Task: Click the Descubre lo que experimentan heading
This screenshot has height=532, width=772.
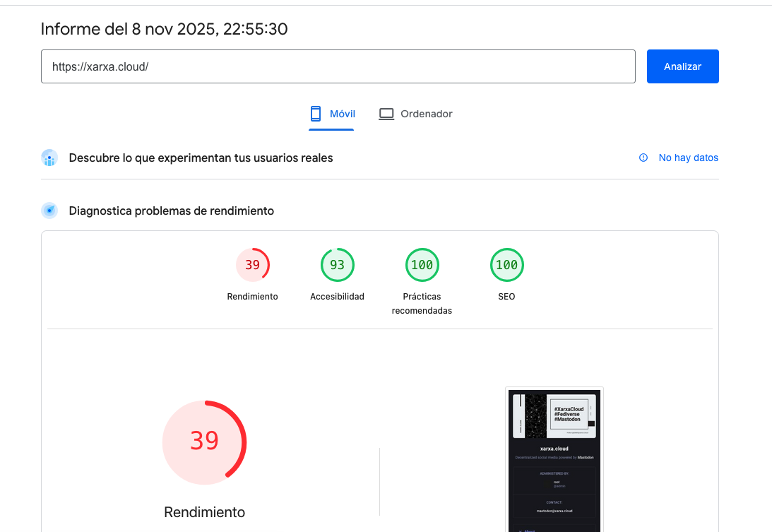Action: tap(201, 158)
